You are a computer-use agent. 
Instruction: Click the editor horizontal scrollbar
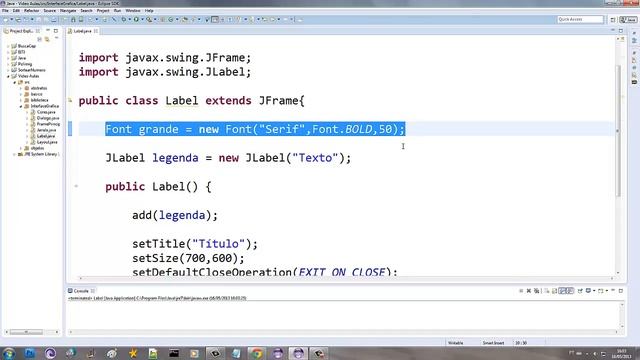[346, 278]
